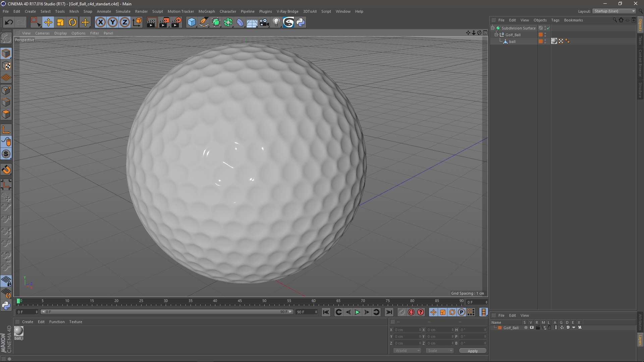644x362 pixels.
Task: Go to end of animation
Action: click(389, 312)
